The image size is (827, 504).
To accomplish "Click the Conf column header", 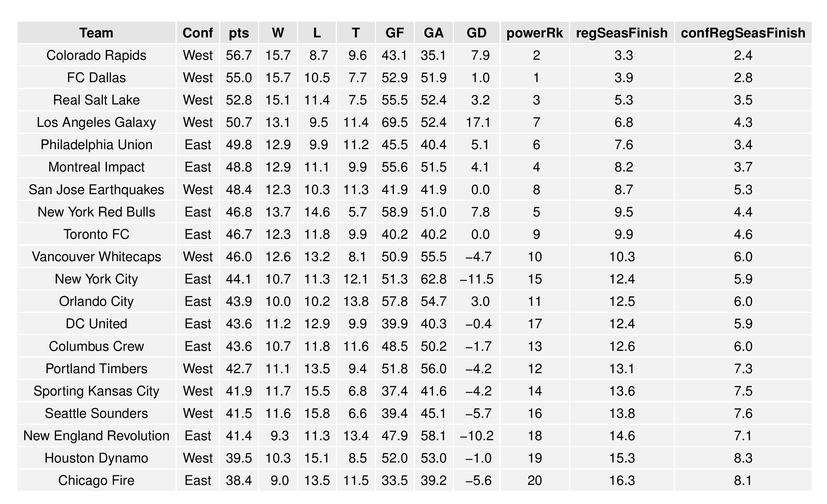I will pyautogui.click(x=198, y=33).
